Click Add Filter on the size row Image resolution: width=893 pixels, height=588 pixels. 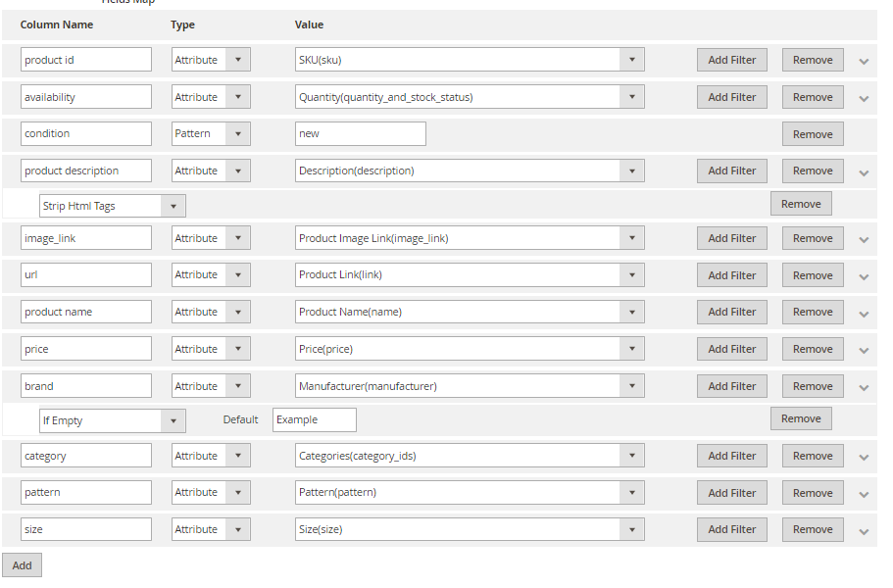tap(732, 529)
